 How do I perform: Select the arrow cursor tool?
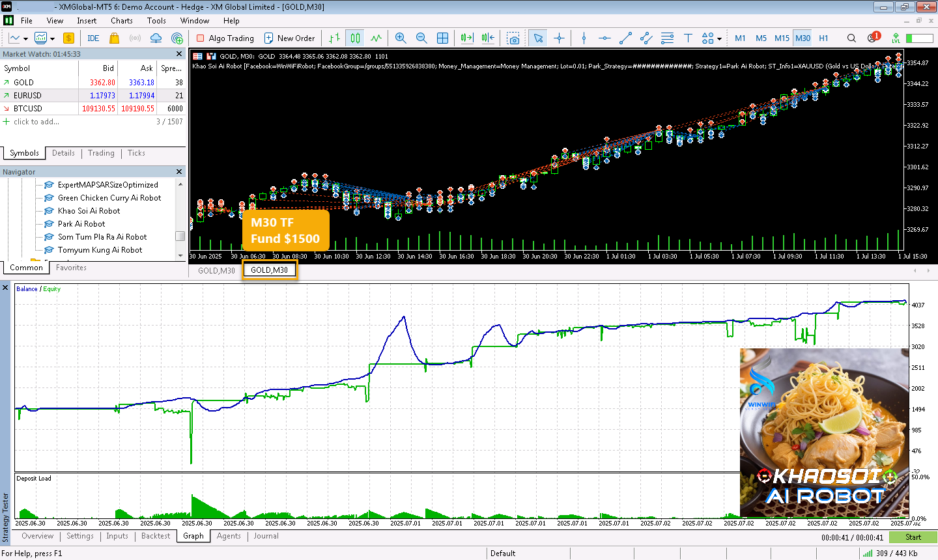coord(538,38)
